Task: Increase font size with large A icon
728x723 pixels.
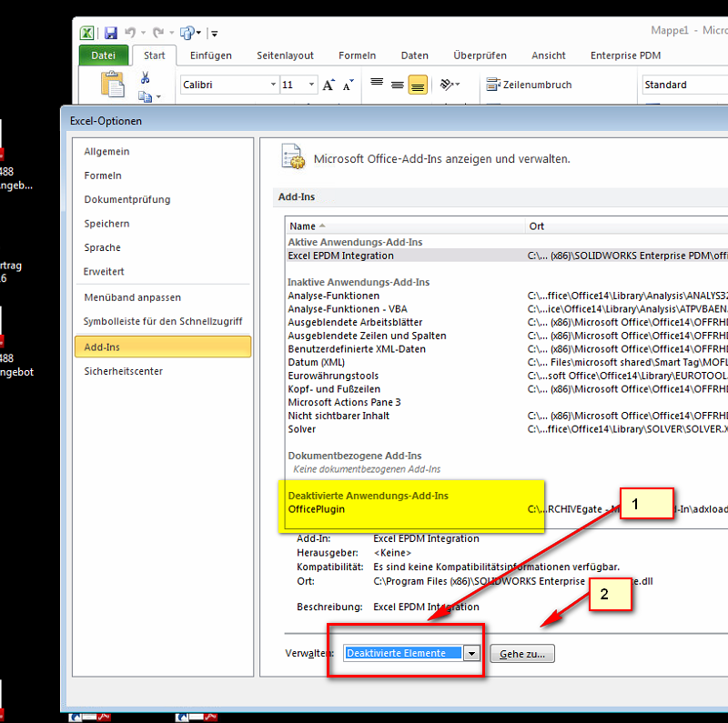Action: pyautogui.click(x=329, y=85)
